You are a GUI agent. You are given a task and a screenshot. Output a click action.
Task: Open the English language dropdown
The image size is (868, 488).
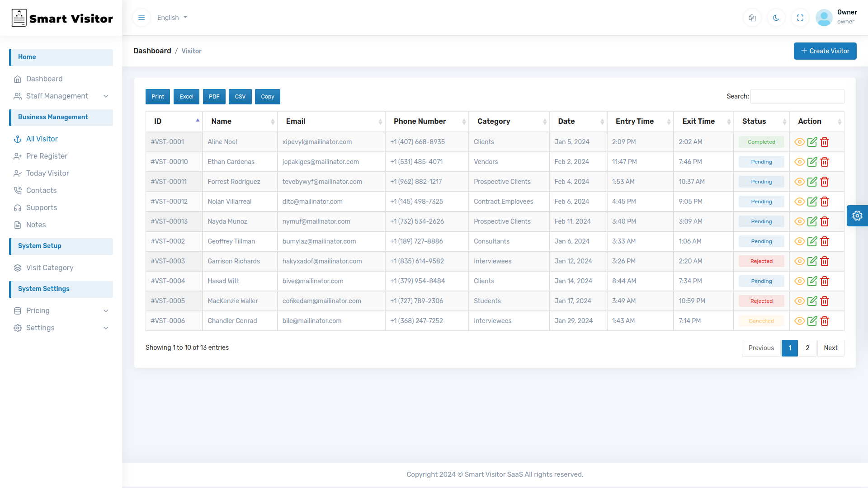tap(172, 18)
